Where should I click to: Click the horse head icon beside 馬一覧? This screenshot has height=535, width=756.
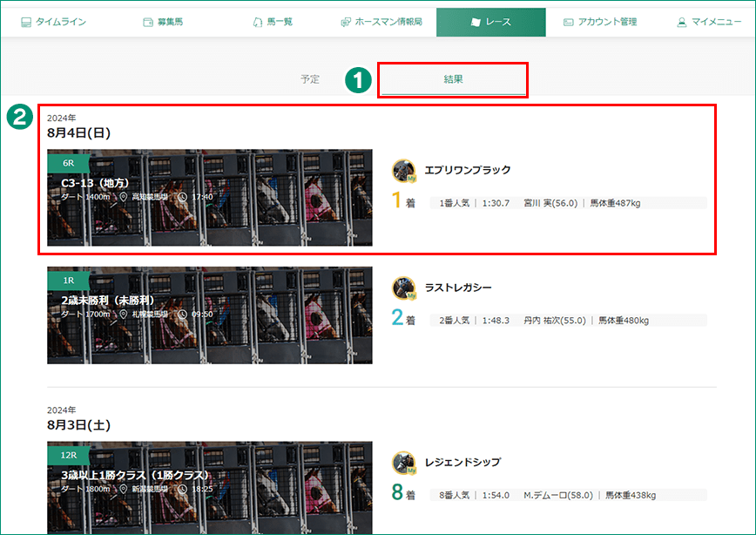(258, 22)
